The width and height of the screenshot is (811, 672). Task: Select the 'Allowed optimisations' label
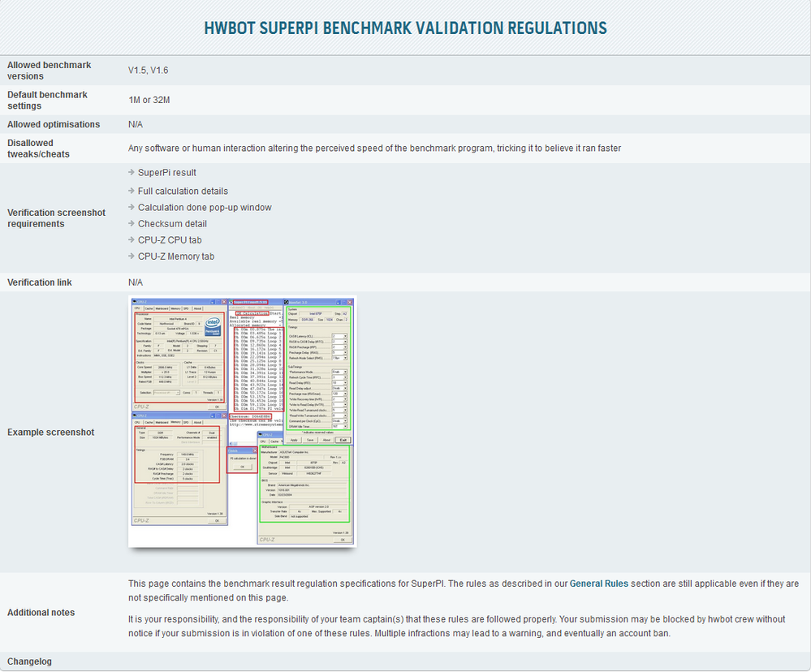click(54, 124)
